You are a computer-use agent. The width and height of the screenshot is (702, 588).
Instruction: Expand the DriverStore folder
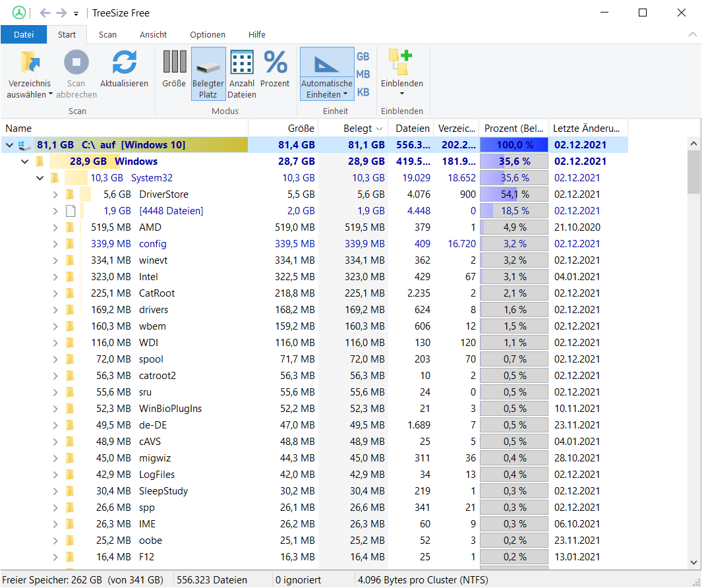[55, 194]
